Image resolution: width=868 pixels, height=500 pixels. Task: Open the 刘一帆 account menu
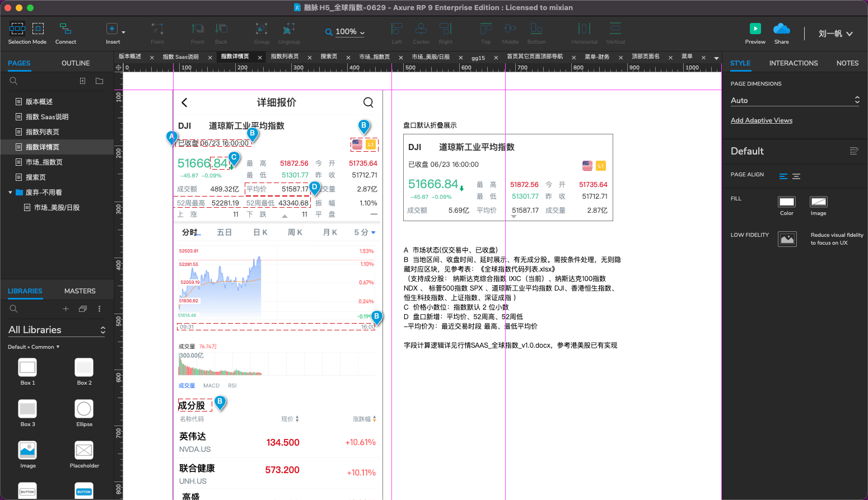[836, 34]
